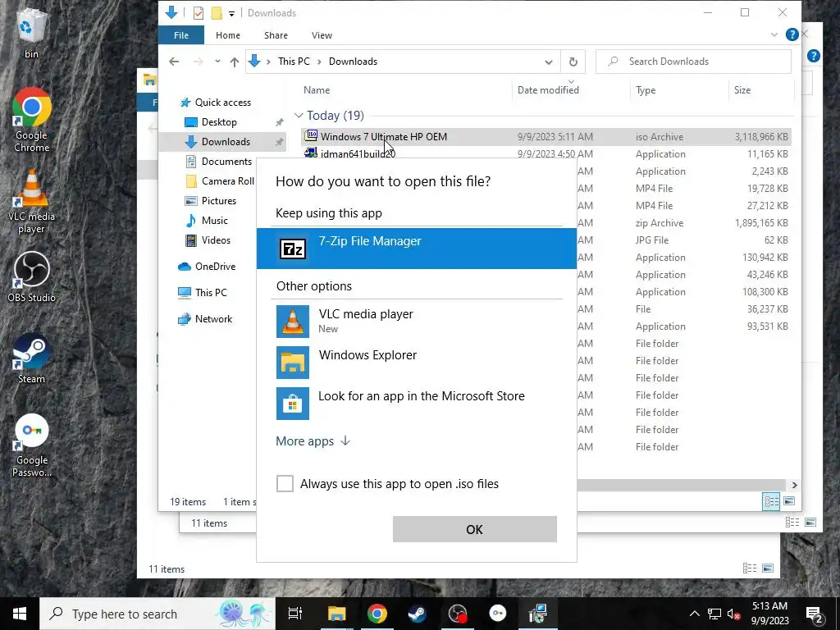
Task: Select 7-Zip File Manager app option
Action: tap(416, 249)
